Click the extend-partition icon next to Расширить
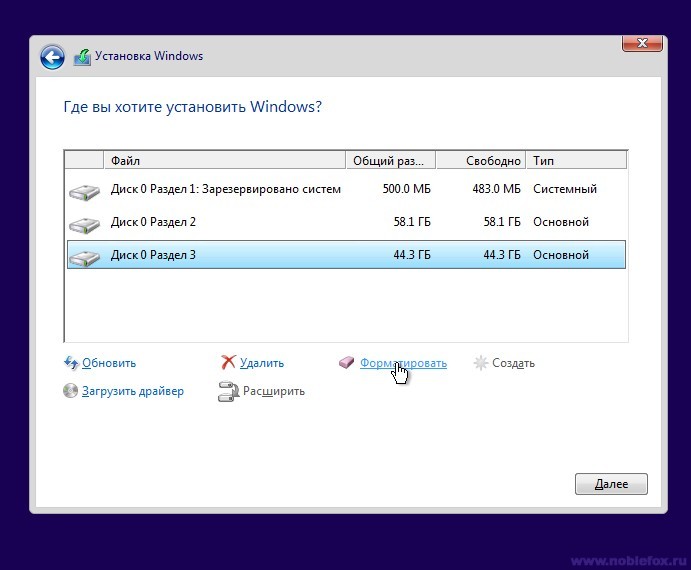The width and height of the screenshot is (691, 570). pyautogui.click(x=228, y=391)
